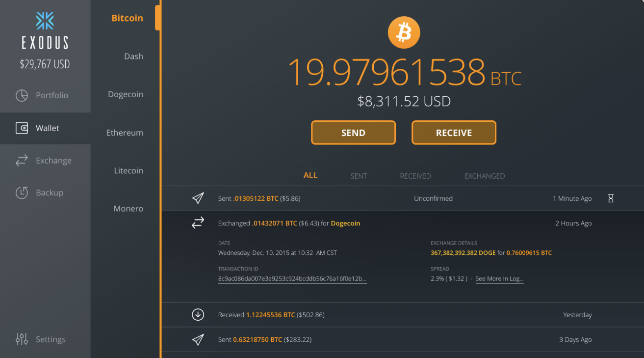
Task: Select Litecoin in the asset list
Action: tap(129, 170)
